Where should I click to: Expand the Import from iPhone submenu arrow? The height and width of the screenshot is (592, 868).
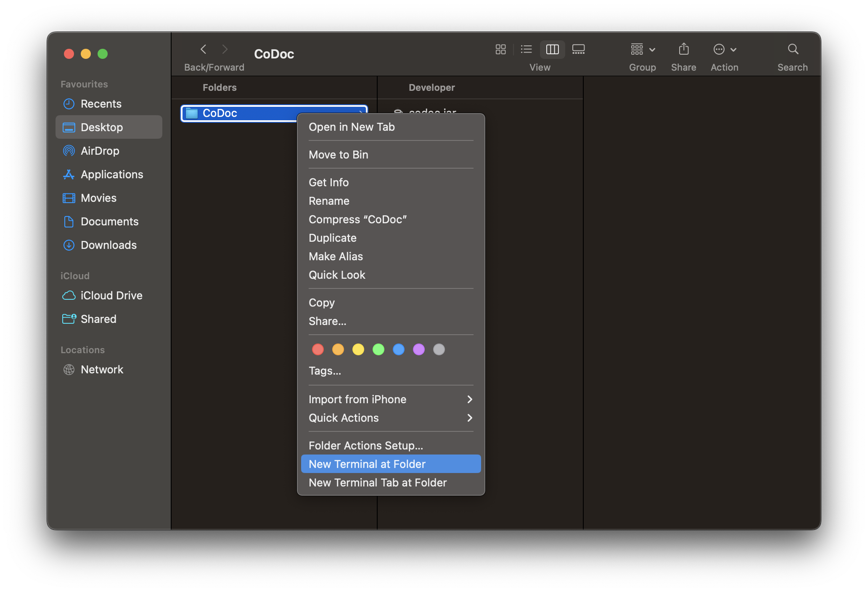470,399
